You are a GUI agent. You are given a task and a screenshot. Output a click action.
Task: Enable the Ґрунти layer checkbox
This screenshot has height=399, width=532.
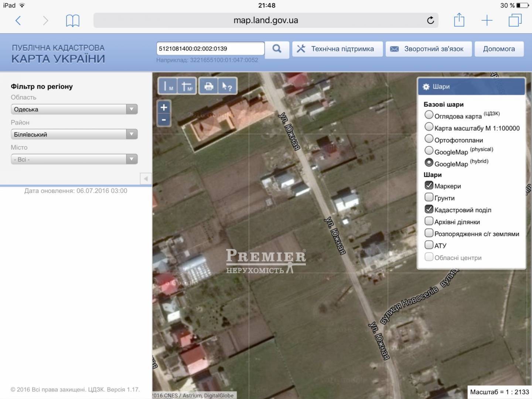tap(429, 197)
